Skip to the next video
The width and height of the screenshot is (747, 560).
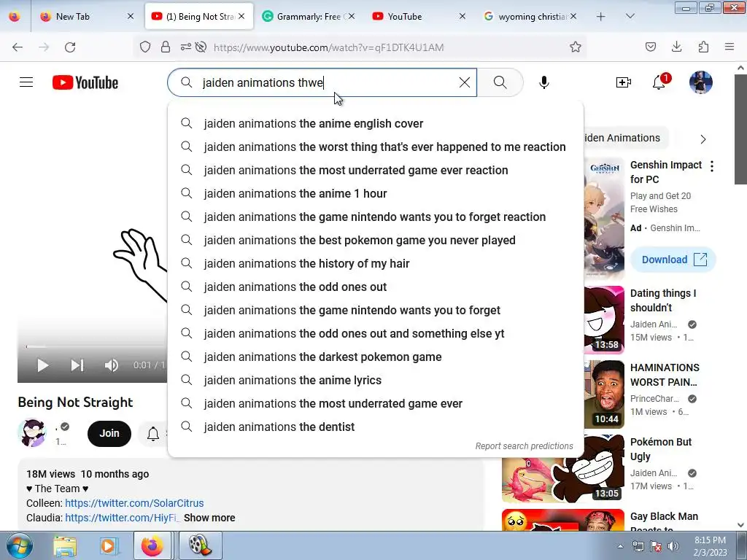click(x=77, y=365)
